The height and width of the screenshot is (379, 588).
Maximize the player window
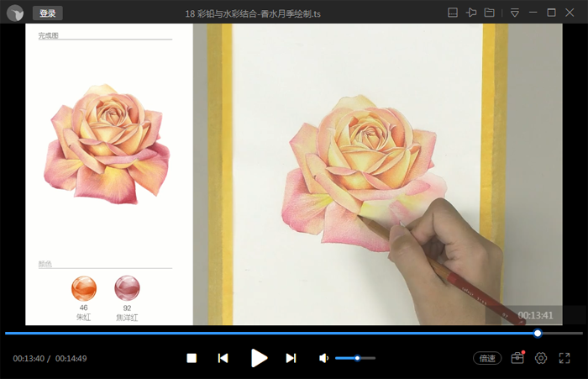pos(551,13)
